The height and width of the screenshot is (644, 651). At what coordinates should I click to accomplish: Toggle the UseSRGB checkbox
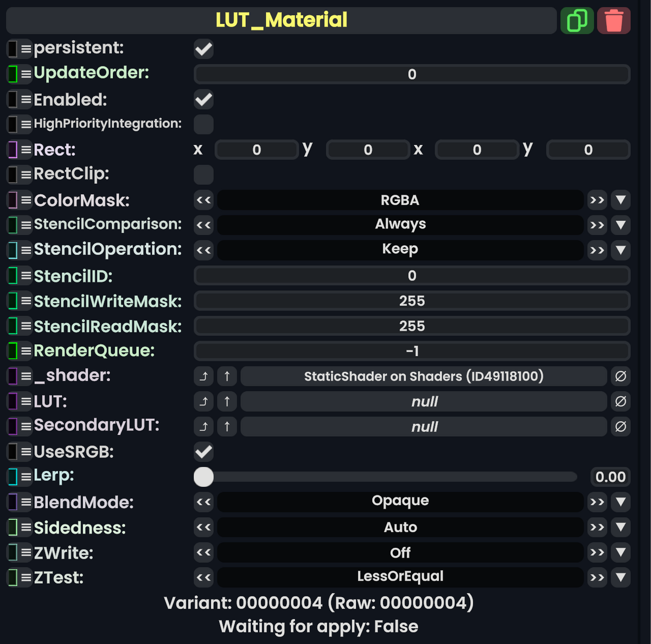(x=203, y=451)
